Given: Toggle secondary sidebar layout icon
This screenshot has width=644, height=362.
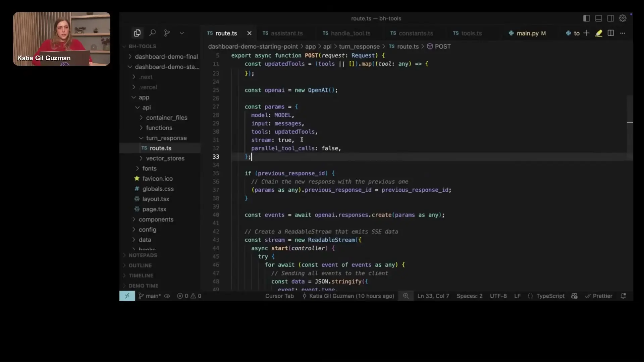Looking at the screenshot, I should click(x=610, y=18).
